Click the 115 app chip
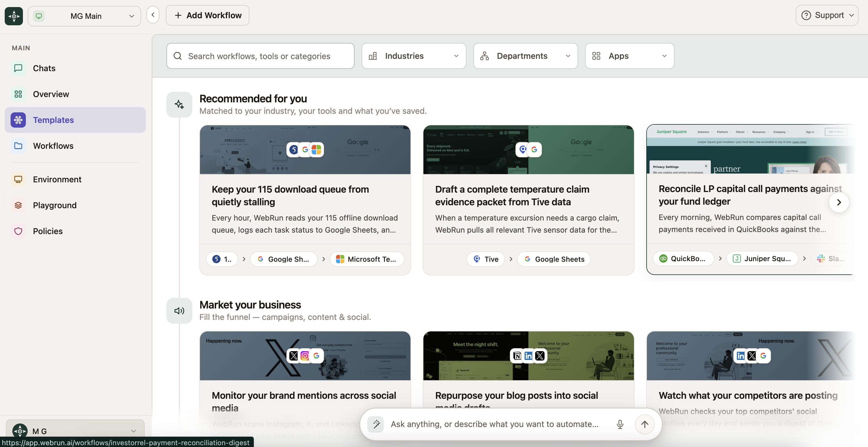868x447 pixels. 222,259
